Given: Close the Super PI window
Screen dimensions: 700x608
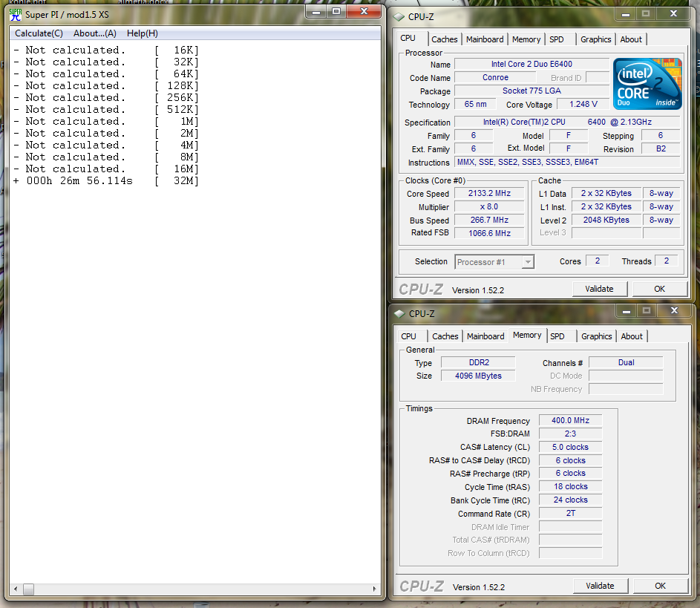Looking at the screenshot, I should 364,12.
